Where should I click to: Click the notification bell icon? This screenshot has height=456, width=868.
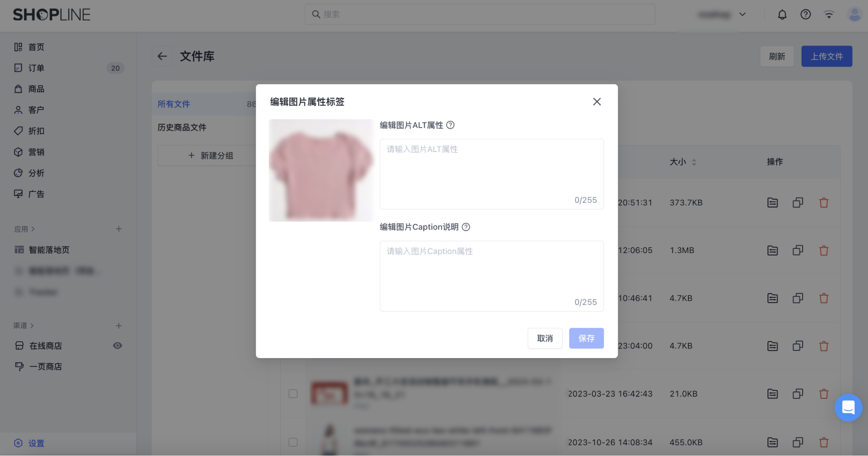point(782,15)
